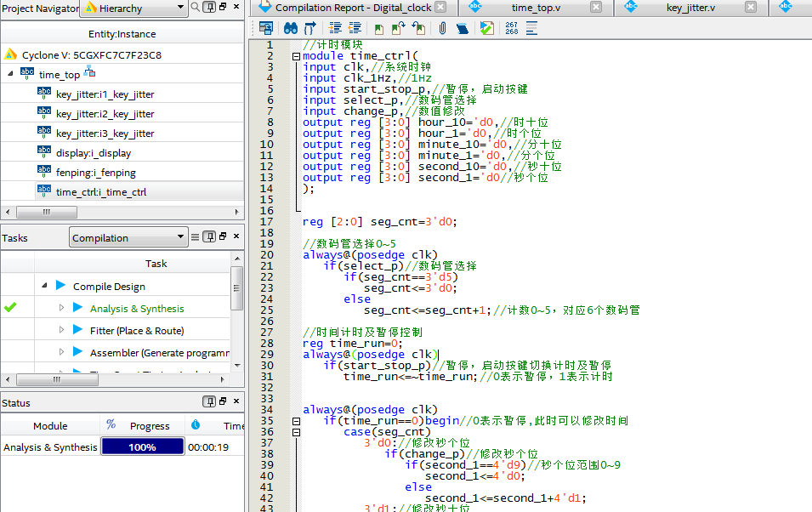The height and width of the screenshot is (512, 812).
Task: Select the display:i_display instance
Action: coord(94,153)
